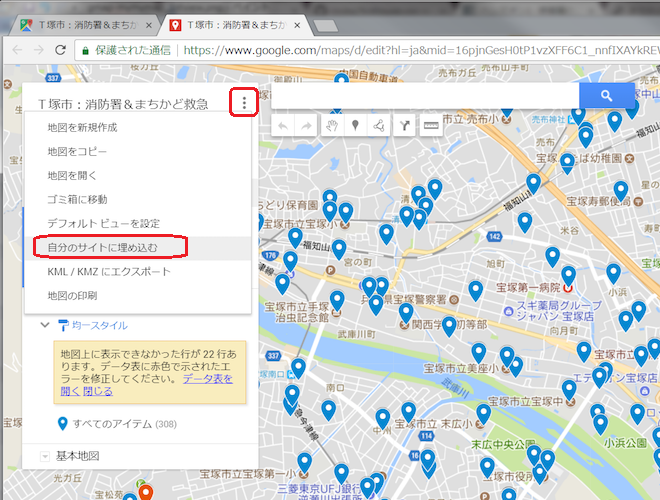Close the active My Maps tab
This screenshot has height=500, width=660.
297,25
